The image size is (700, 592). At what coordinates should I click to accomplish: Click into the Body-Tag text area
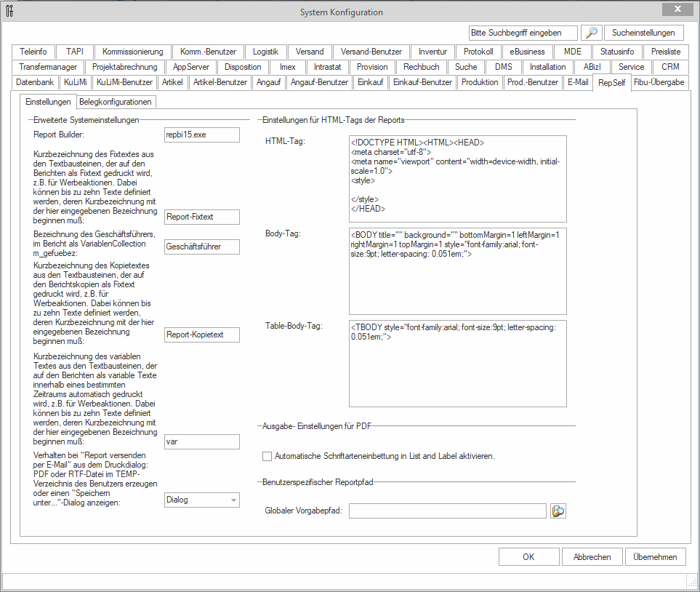(458, 272)
